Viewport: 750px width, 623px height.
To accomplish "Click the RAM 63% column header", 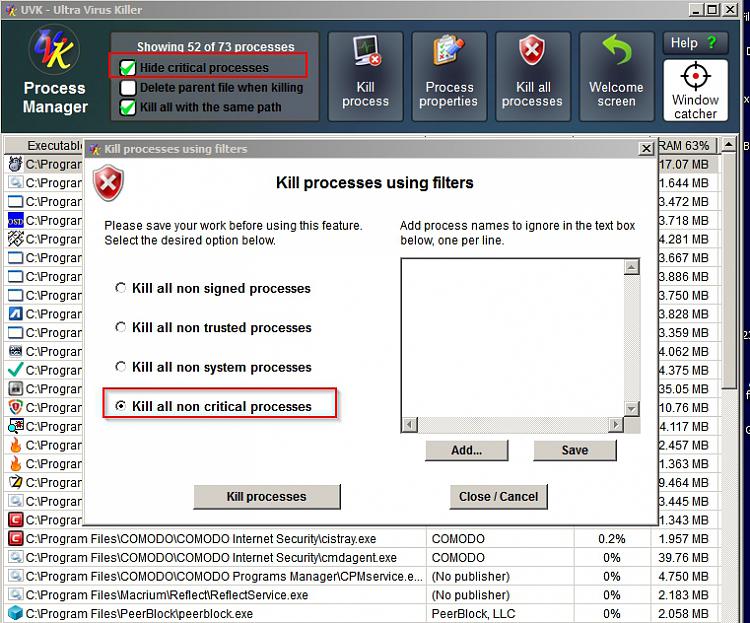I will [x=687, y=145].
